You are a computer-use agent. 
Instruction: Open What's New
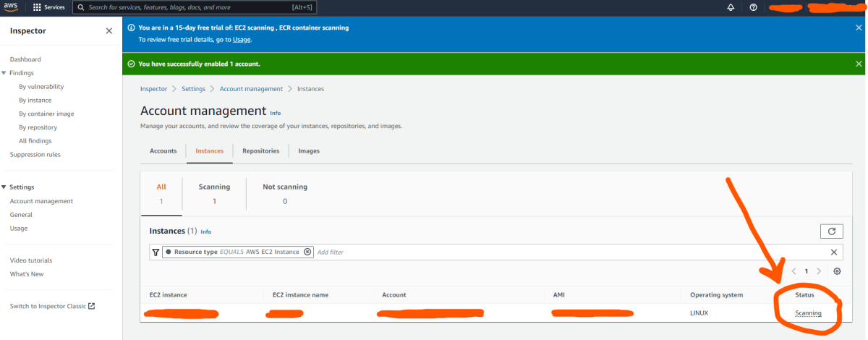point(27,274)
